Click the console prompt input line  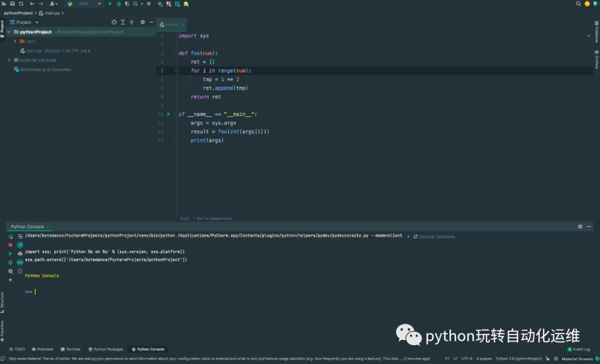pos(214,292)
